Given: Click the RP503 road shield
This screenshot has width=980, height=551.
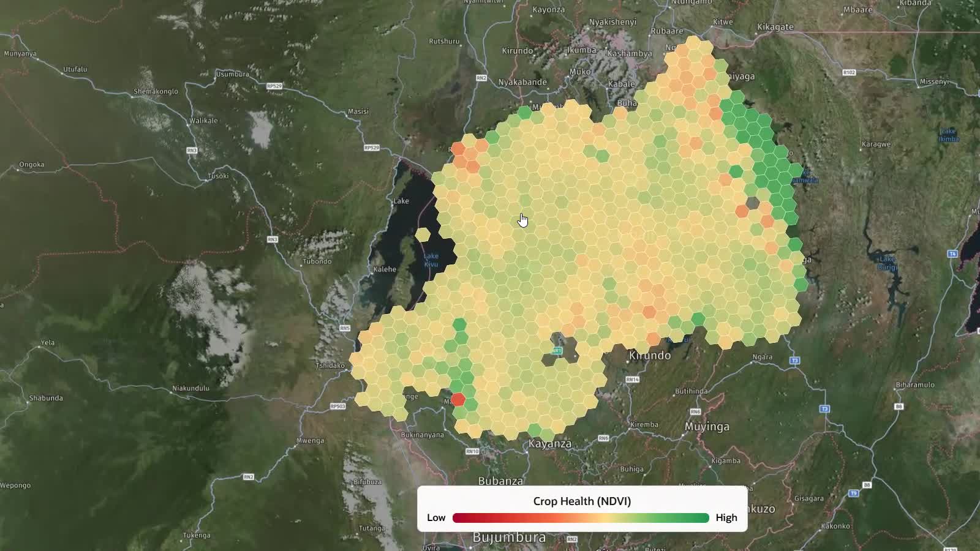Looking at the screenshot, I should click(x=338, y=406).
